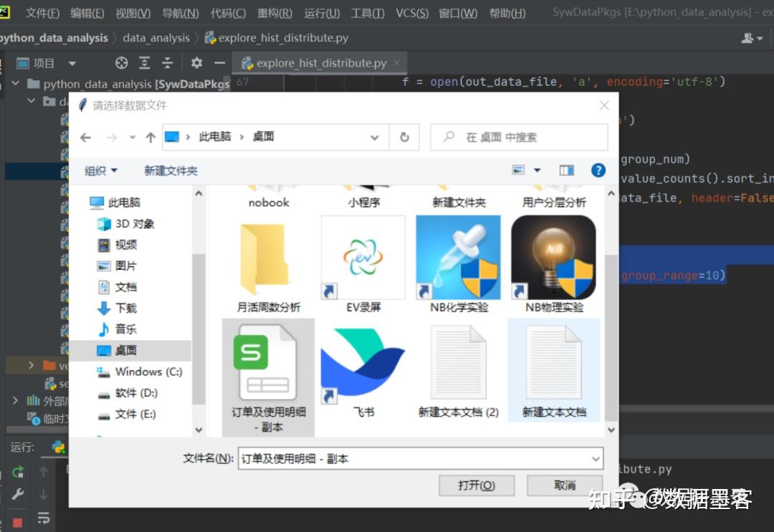Select 此电脑 in the navigation pane
This screenshot has height=532, width=774.
coord(115,202)
